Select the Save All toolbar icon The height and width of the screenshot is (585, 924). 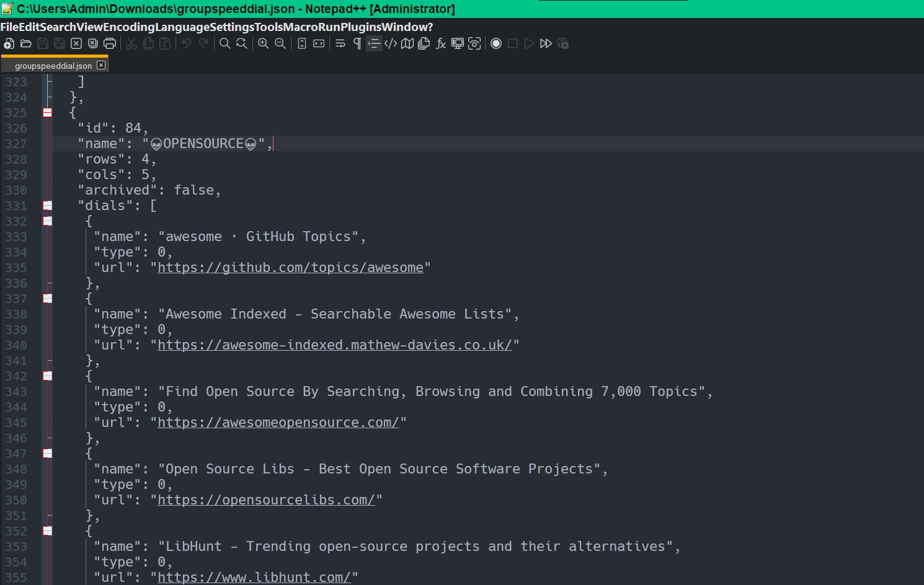point(59,43)
